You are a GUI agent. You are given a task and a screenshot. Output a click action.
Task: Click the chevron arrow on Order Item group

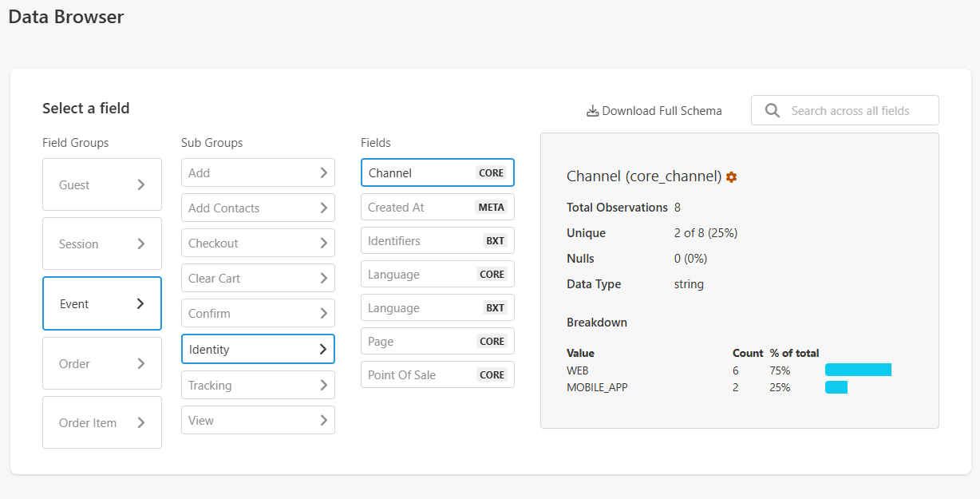141,422
